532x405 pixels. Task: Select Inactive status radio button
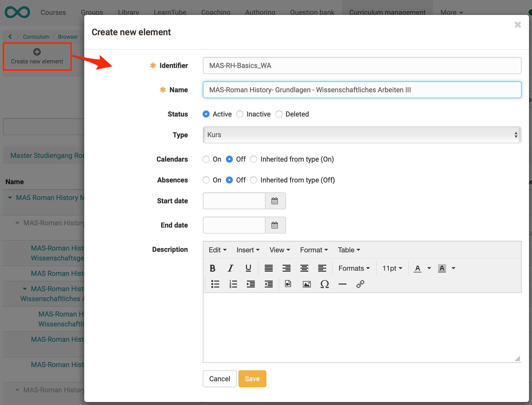[240, 114]
